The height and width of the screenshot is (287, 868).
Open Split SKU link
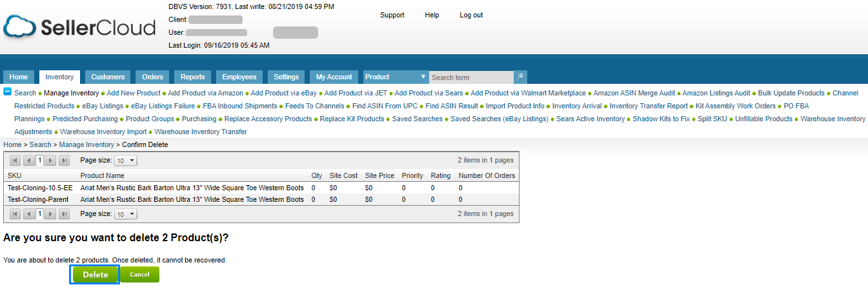point(712,119)
